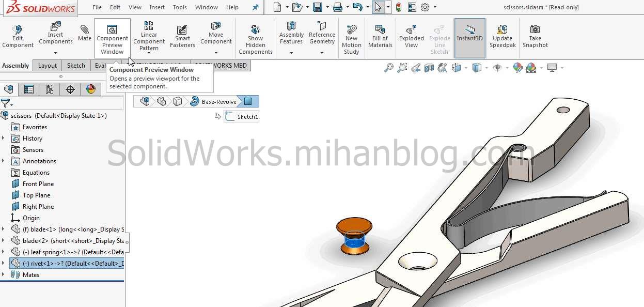Click the rivet component icon in breadcrumb

coord(162,102)
